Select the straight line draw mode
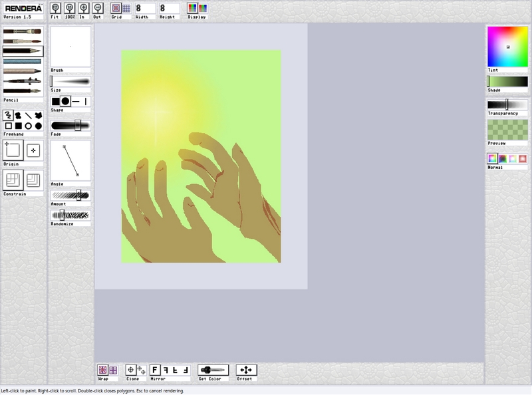 [29, 116]
